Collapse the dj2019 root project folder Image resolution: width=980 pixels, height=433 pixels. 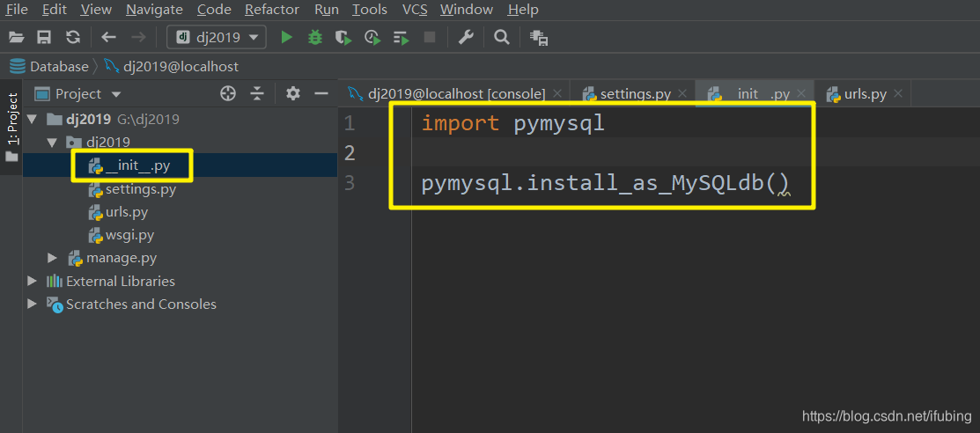33,119
